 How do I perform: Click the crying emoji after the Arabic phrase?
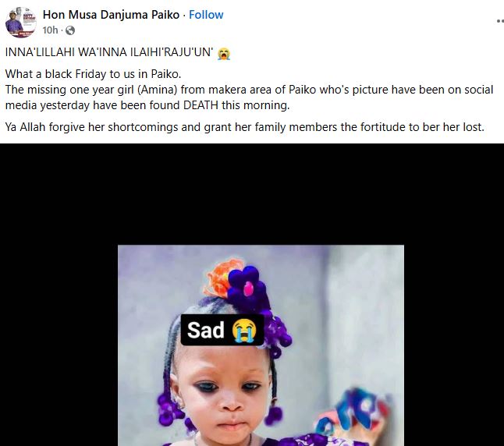tap(224, 54)
